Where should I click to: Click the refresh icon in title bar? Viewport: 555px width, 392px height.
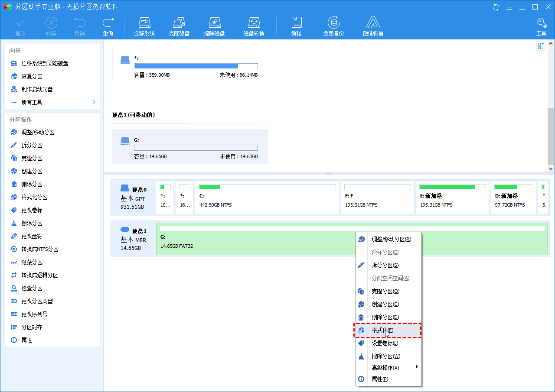click(x=496, y=7)
